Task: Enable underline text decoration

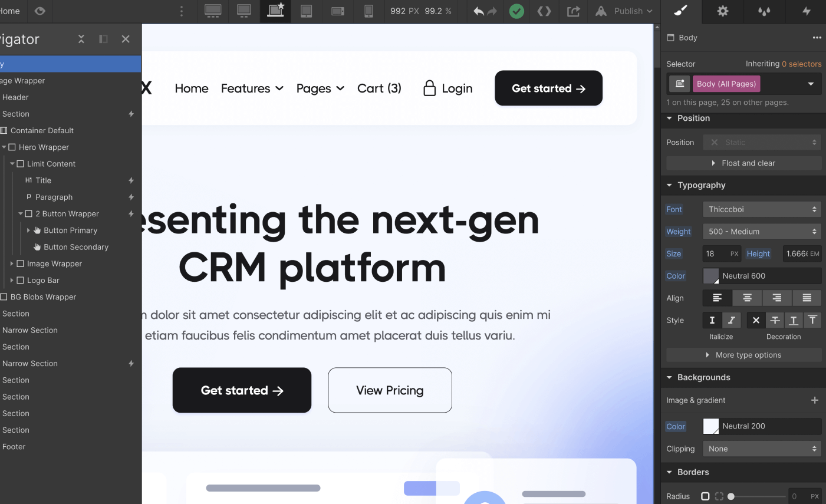Action: pos(794,320)
